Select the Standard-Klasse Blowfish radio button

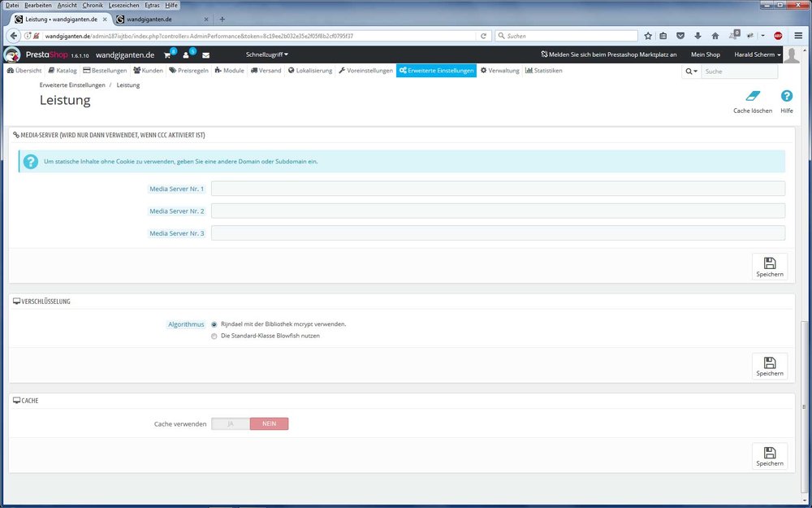[x=214, y=336]
